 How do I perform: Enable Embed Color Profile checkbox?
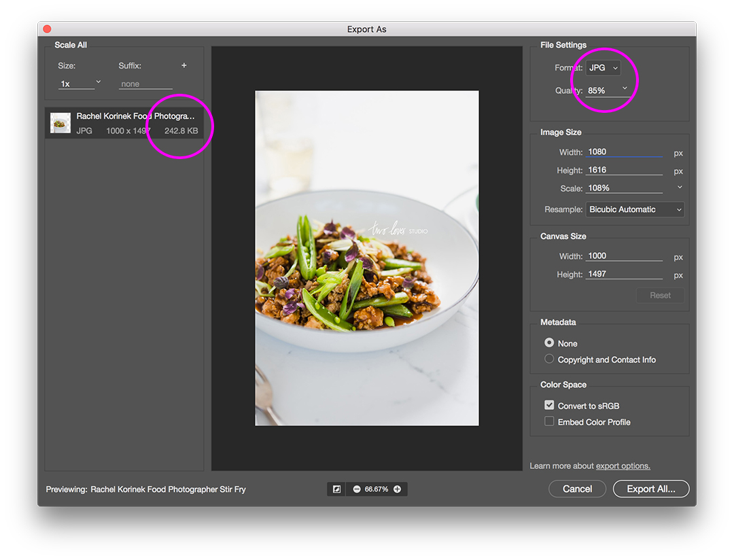(549, 421)
